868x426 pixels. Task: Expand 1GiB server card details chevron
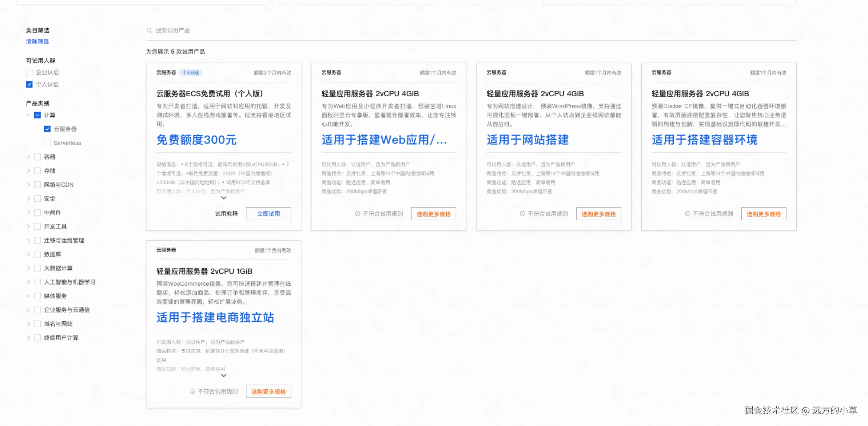click(224, 375)
